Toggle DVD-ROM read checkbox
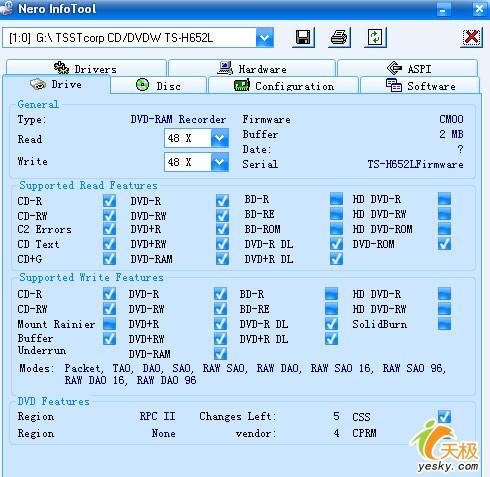The image size is (490, 477). pos(444,244)
